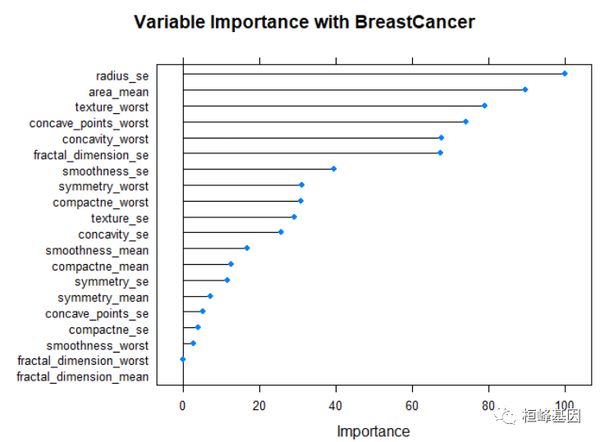Click the compactne_mean variable label
Screen dimensions: 600x442
point(100,267)
